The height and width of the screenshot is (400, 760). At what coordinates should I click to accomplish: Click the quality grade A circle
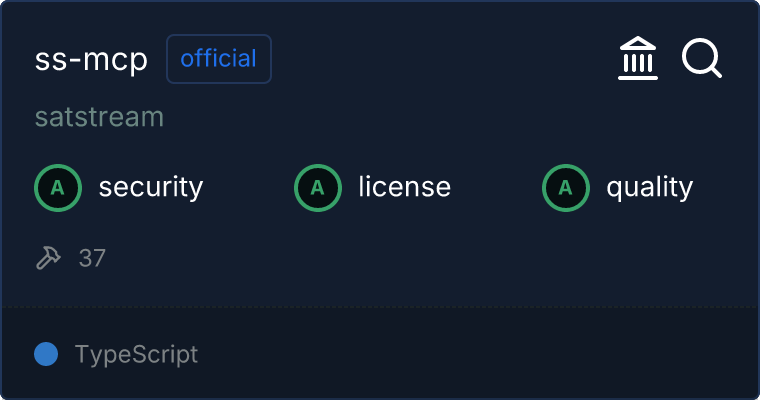pos(566,187)
